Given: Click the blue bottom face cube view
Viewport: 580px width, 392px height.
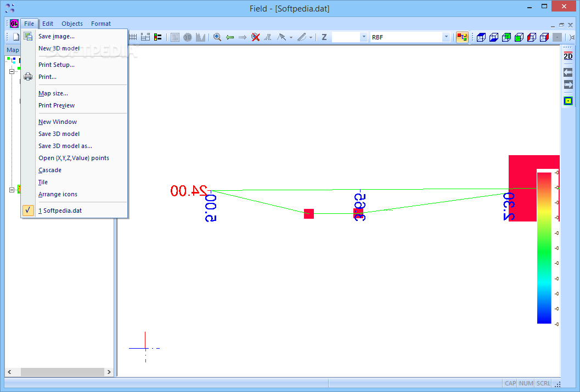Looking at the screenshot, I should pos(494,37).
